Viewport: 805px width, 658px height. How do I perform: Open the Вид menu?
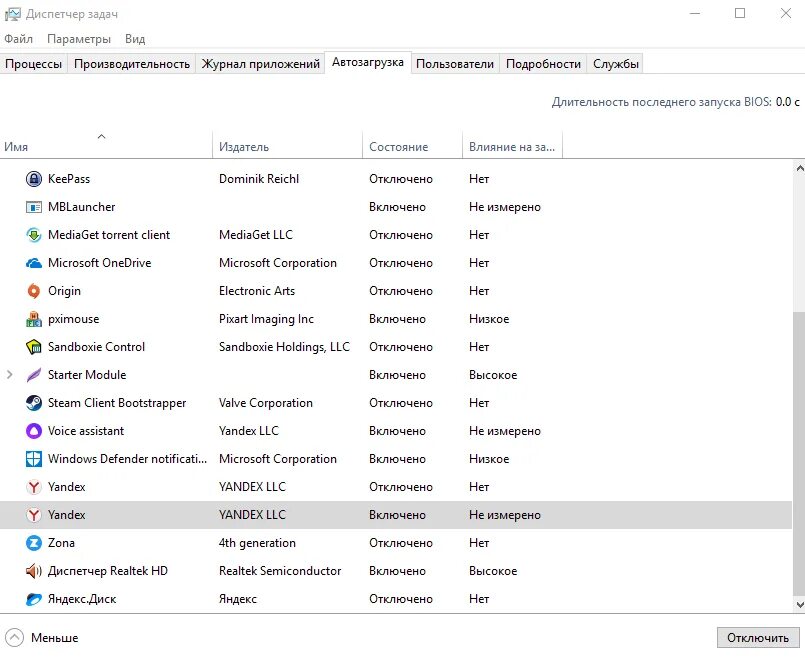[x=135, y=39]
